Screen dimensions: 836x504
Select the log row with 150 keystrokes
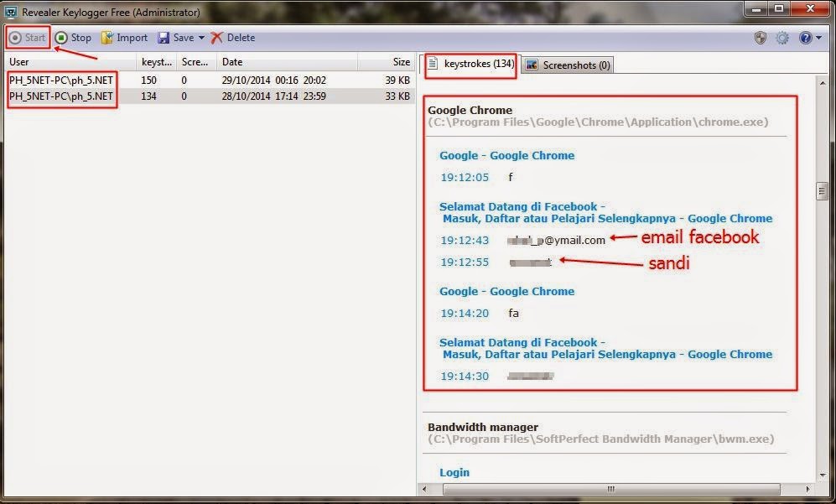point(210,80)
